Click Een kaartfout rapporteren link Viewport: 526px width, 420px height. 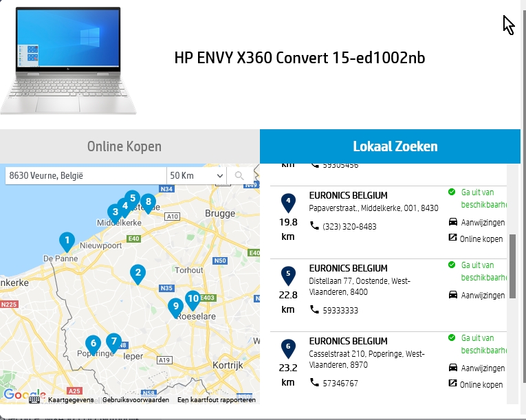[x=216, y=399]
